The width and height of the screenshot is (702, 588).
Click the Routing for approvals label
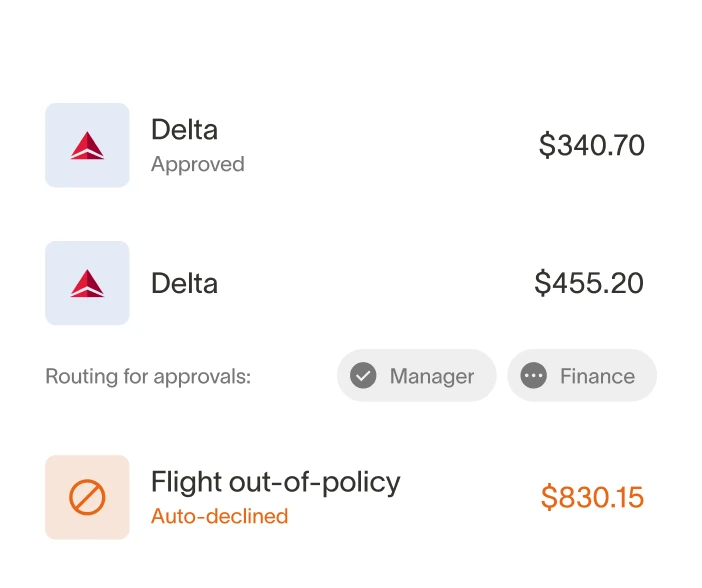(147, 377)
